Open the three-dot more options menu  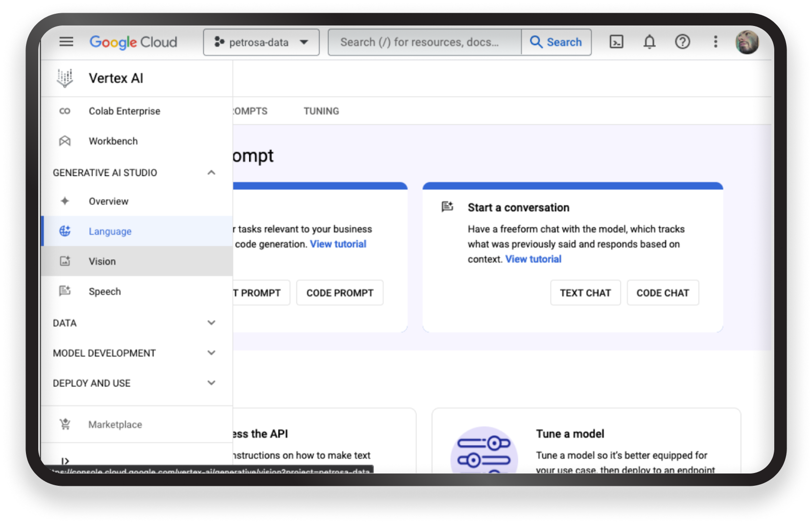pyautogui.click(x=715, y=42)
